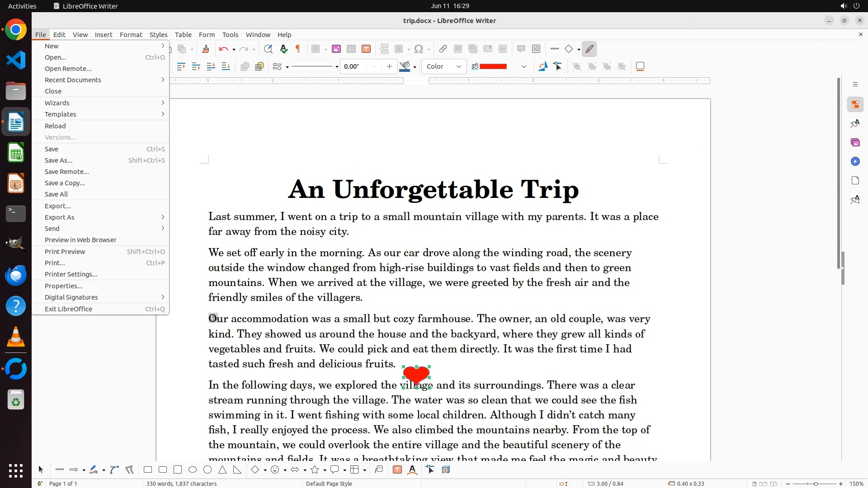Open the Area Style Color dropdown
This screenshot has height=488, width=868.
[444, 66]
